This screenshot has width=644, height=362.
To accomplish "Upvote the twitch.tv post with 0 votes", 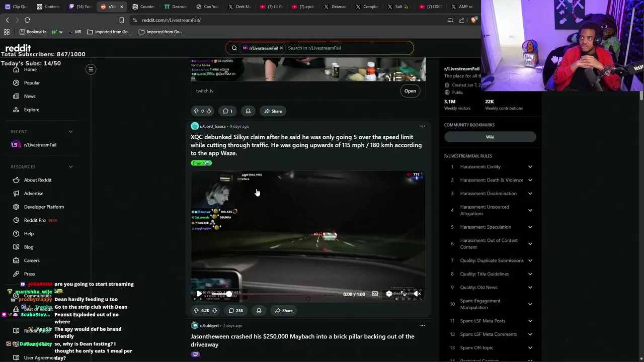I will [196, 111].
